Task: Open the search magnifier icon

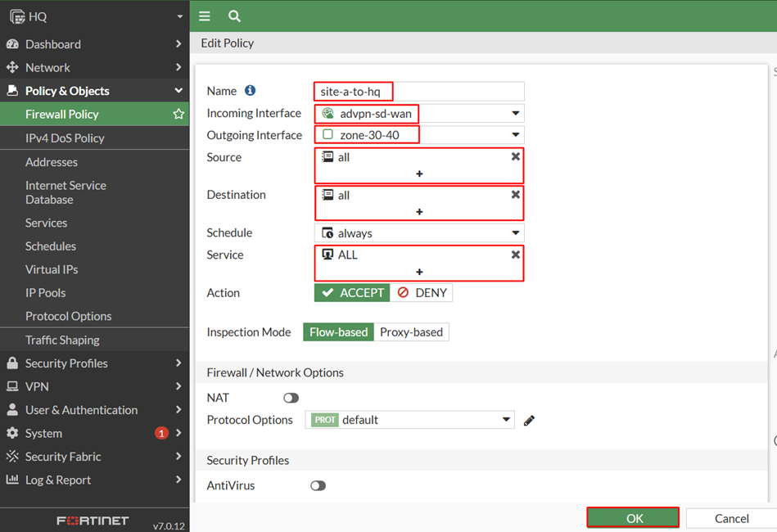Action: tap(234, 16)
